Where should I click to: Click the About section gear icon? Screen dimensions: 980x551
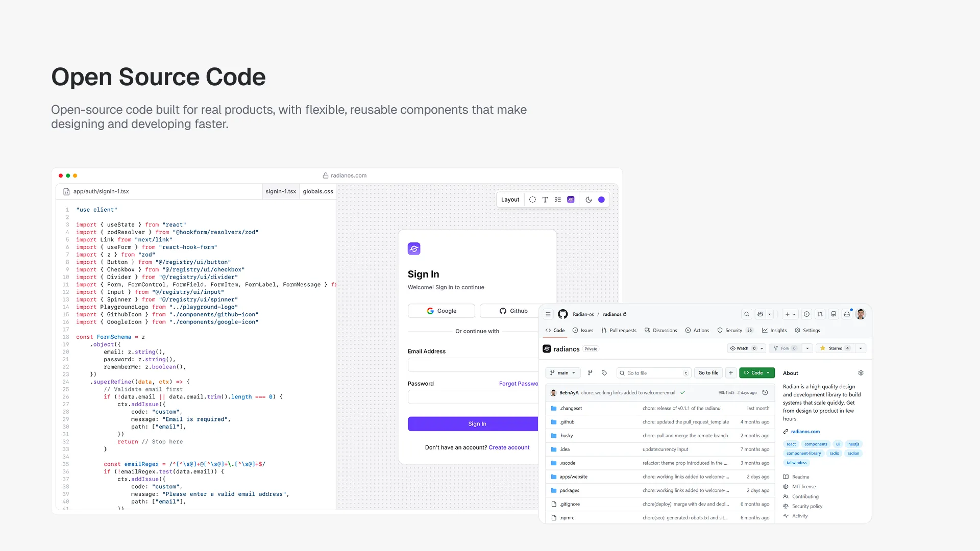coord(861,373)
